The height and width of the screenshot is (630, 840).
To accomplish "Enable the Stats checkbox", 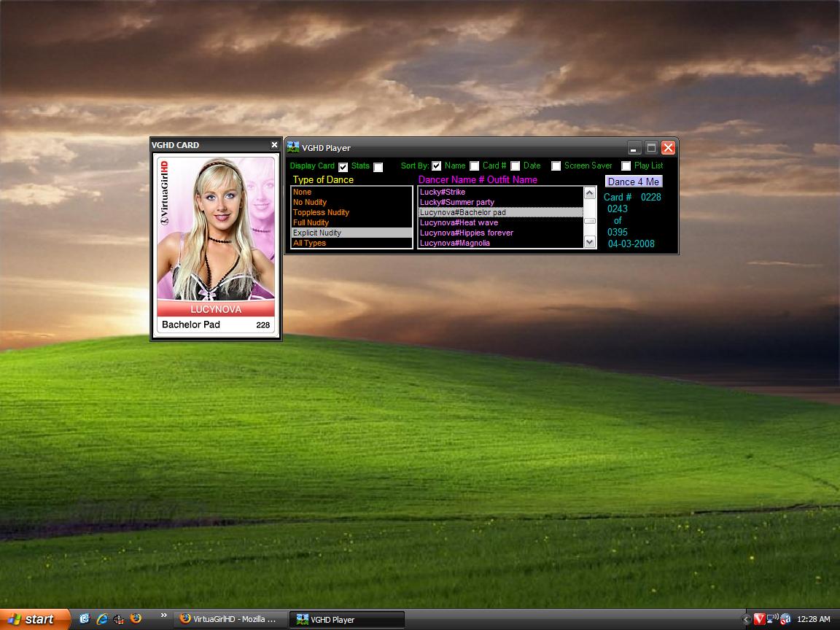I will pyautogui.click(x=378, y=167).
